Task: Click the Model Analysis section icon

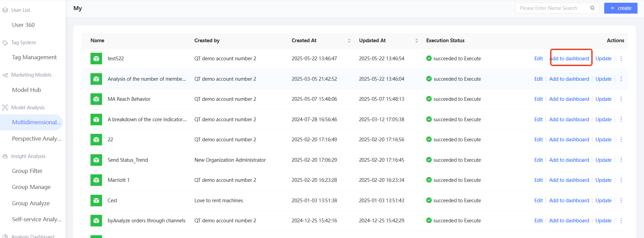Action: (x=5, y=108)
